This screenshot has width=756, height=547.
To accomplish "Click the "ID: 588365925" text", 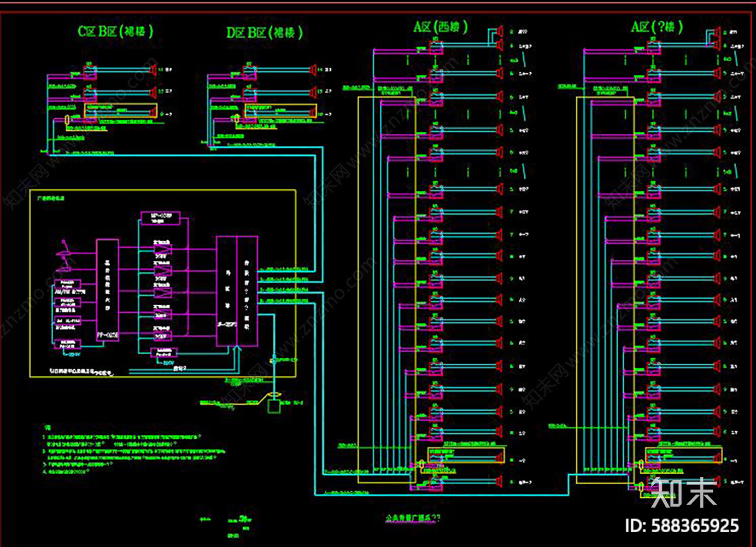I will click(682, 526).
